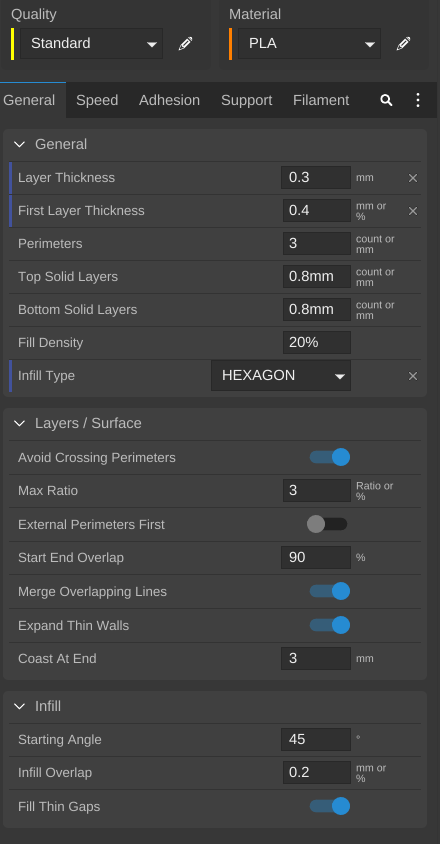Open the settings search magnifier

tap(386, 100)
